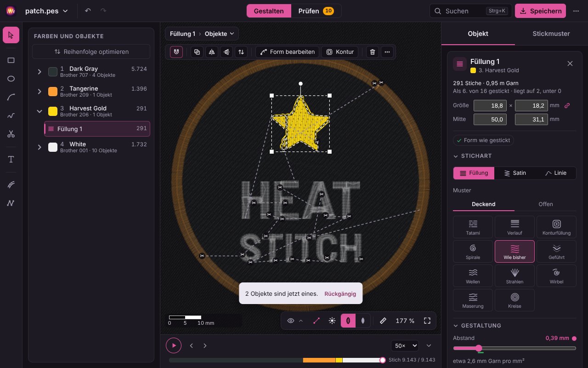Select the Tatami fill pattern
This screenshot has height=368, width=588.
pos(473,227)
